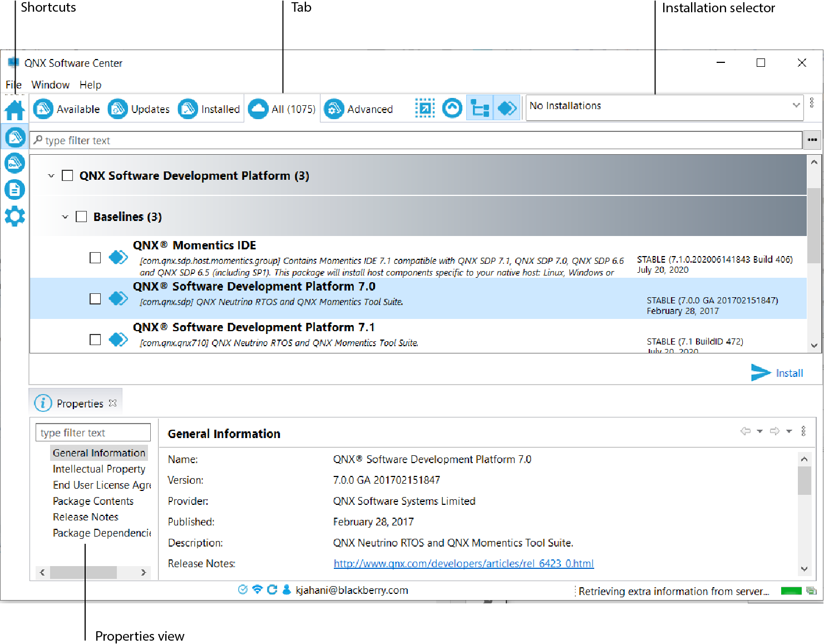Screen dimensions: 824x644
Task: Open the three-dot menu beside installation selector
Action: [812, 103]
